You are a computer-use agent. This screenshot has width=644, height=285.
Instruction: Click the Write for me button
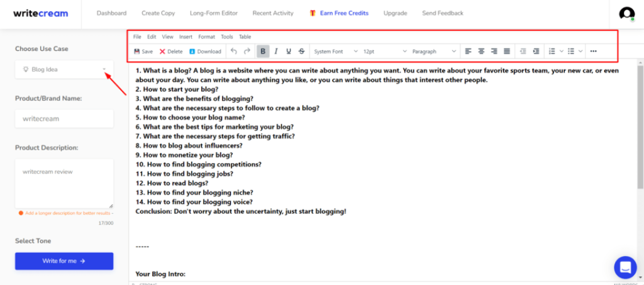click(x=64, y=260)
